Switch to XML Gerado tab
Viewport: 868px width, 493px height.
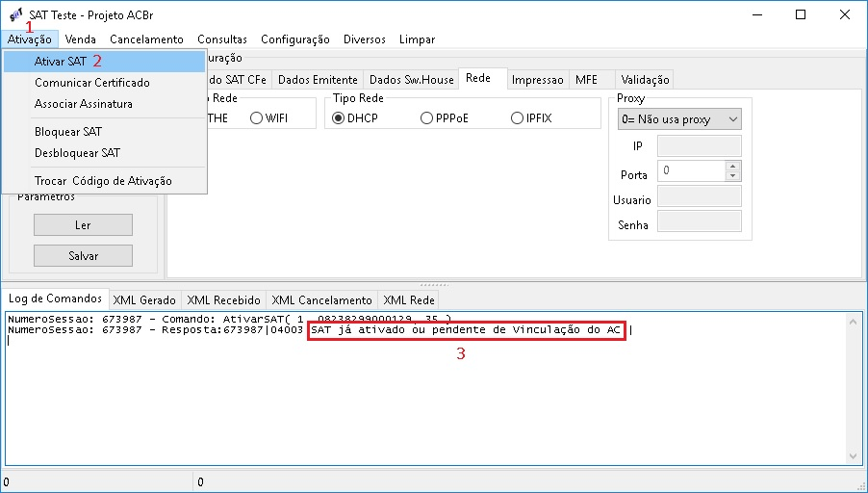click(x=144, y=300)
